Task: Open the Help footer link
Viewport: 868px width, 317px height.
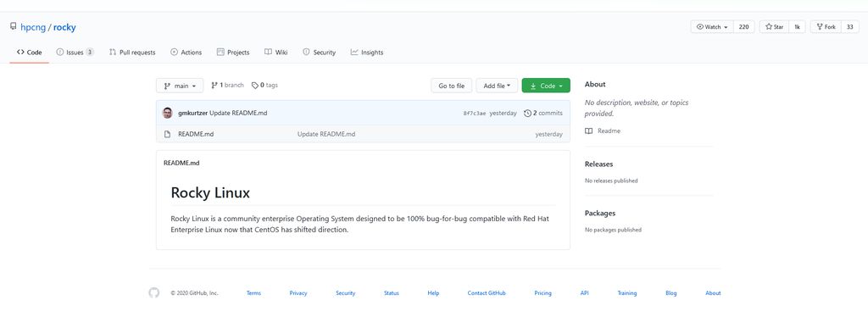Action: [433, 293]
